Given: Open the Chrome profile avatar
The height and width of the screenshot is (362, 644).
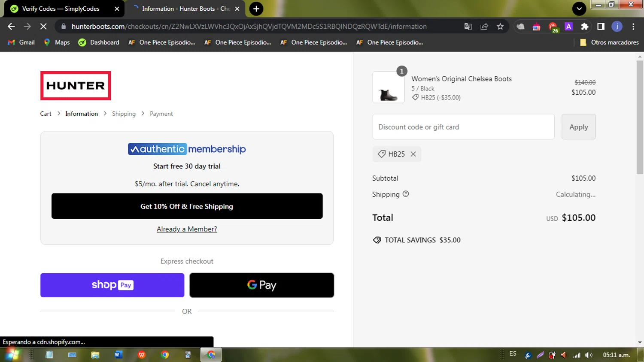Looking at the screenshot, I should pyautogui.click(x=617, y=27).
